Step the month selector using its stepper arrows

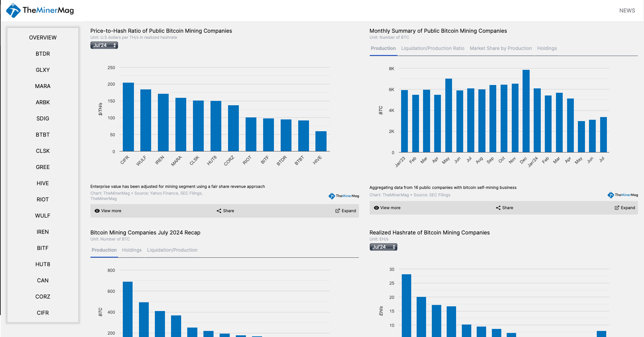pos(115,45)
